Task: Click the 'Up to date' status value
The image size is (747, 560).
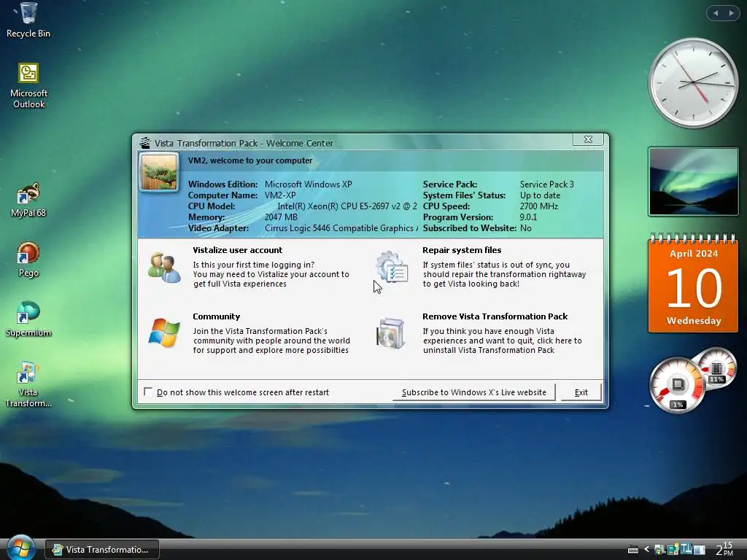Action: (541, 195)
